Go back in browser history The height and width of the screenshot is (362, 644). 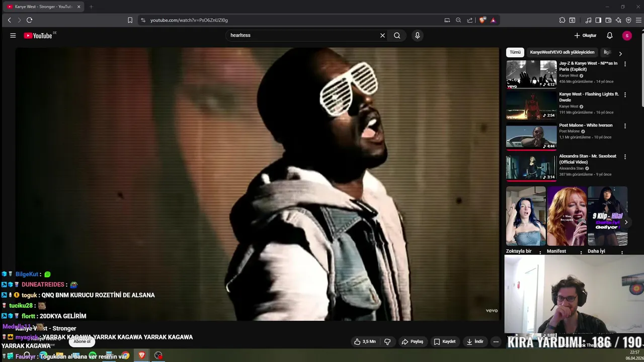(9, 20)
